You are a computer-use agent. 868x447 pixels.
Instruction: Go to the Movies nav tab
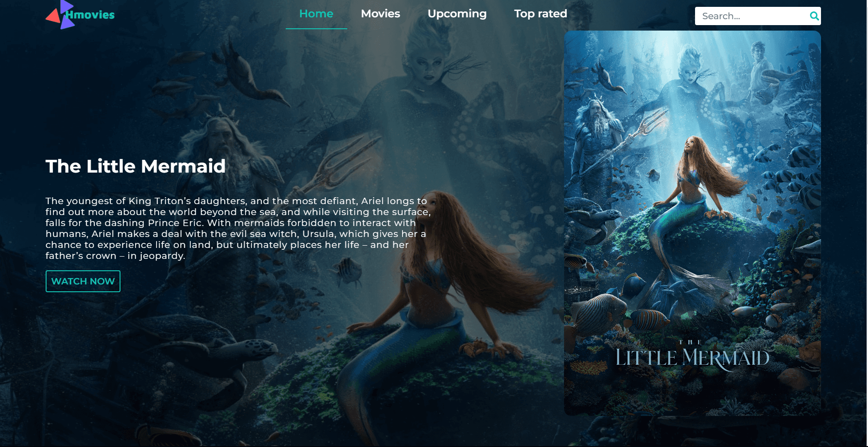[380, 14]
